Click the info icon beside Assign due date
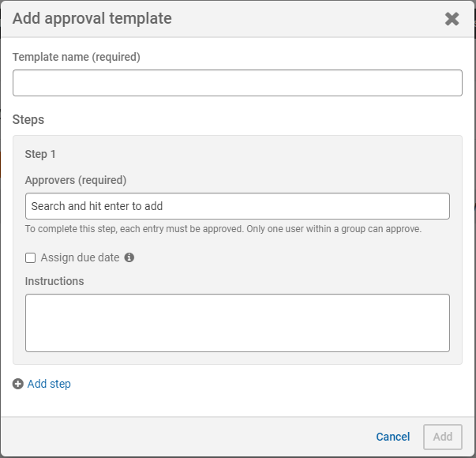Viewport: 476px width, 458px height. [129, 257]
